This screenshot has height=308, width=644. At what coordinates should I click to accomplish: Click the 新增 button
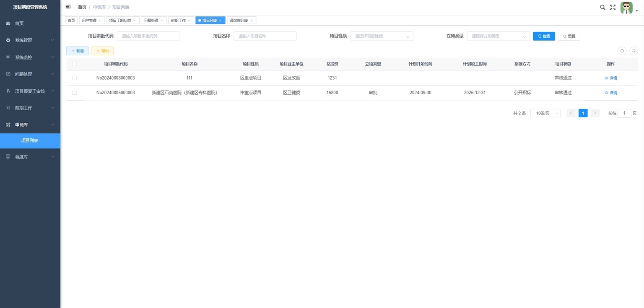[78, 51]
